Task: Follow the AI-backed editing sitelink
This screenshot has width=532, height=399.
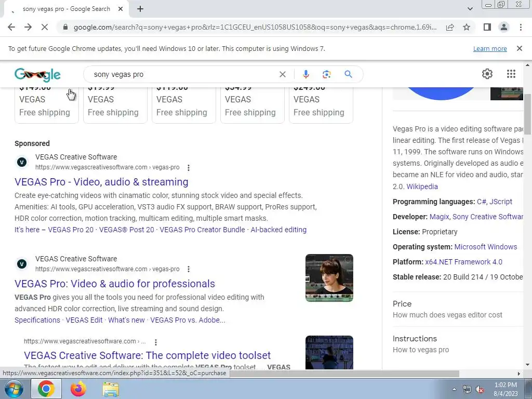Action: pos(278,230)
